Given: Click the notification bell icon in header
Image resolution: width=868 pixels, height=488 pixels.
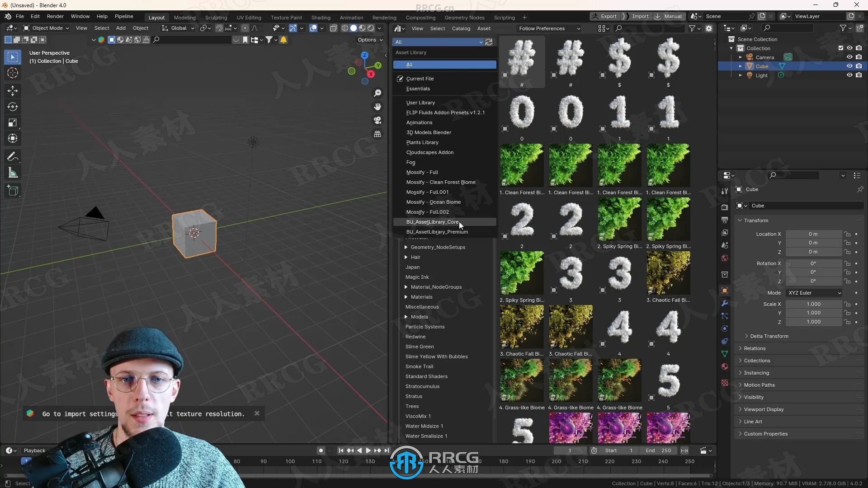Looking at the screenshot, I should tap(283, 40).
